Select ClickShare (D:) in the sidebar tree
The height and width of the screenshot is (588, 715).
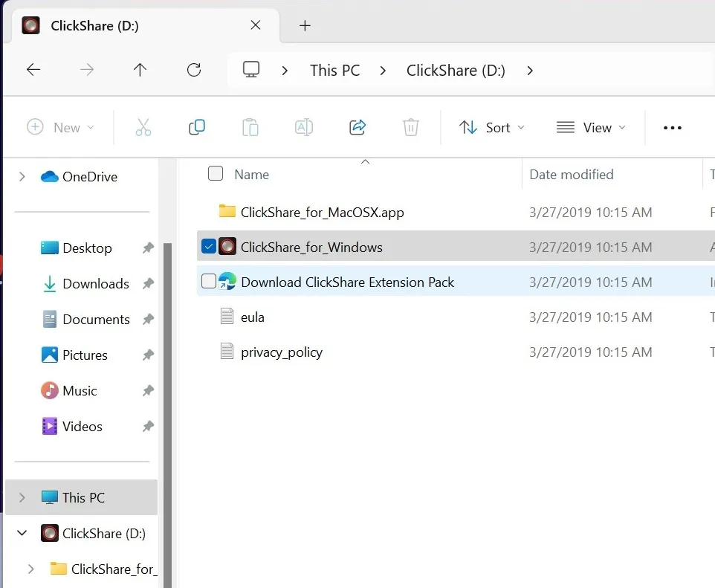coord(104,533)
